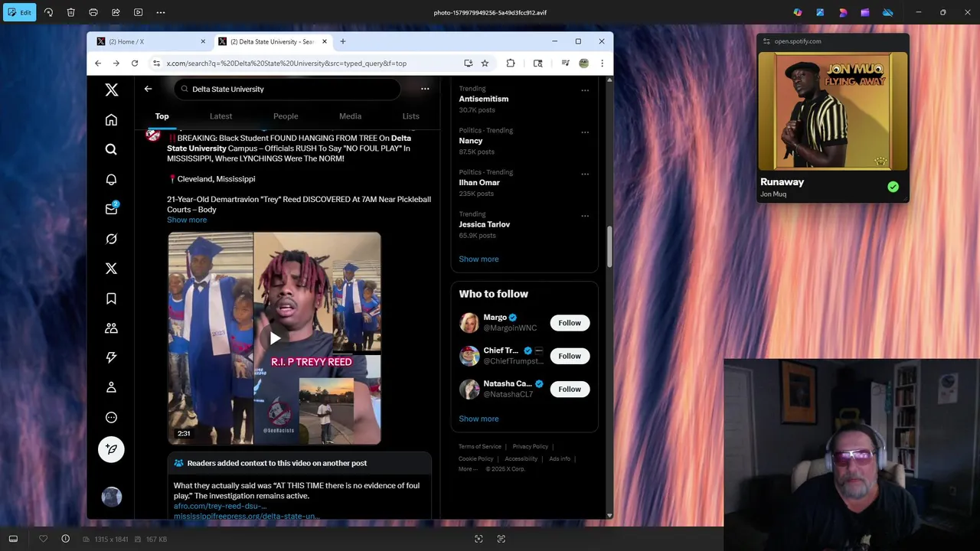This screenshot has width=980, height=551.
Task: Play the R.I.P Treyy Reed video
Action: coord(275,338)
